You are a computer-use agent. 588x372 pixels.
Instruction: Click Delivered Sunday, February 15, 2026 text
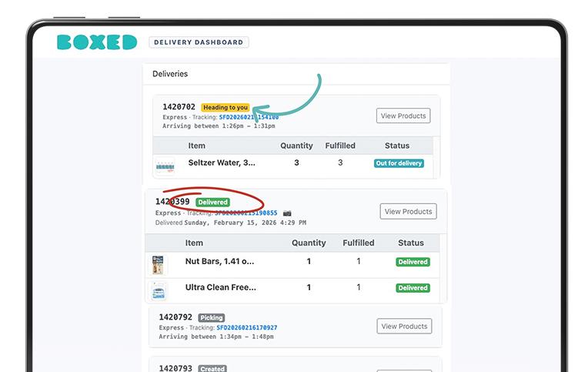coord(231,223)
